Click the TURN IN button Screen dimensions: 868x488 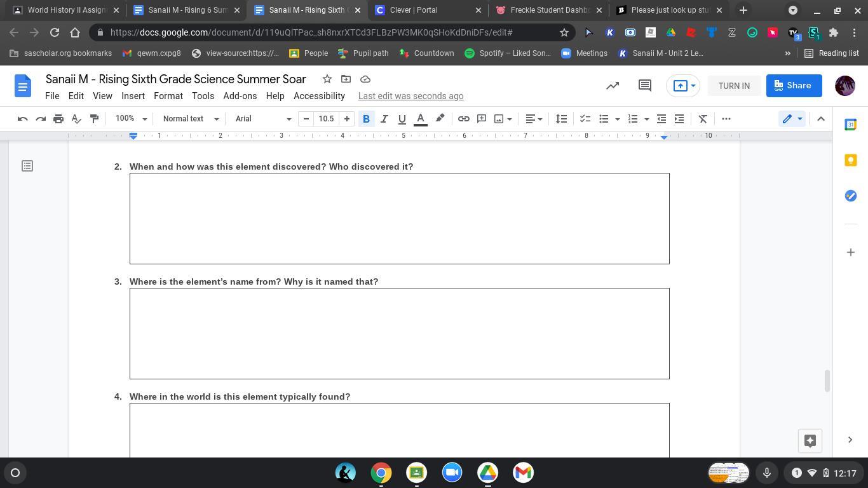[x=734, y=86]
